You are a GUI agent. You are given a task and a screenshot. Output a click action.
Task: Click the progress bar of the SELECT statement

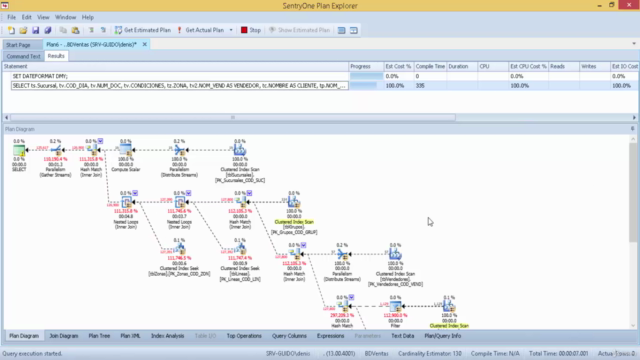click(x=366, y=86)
